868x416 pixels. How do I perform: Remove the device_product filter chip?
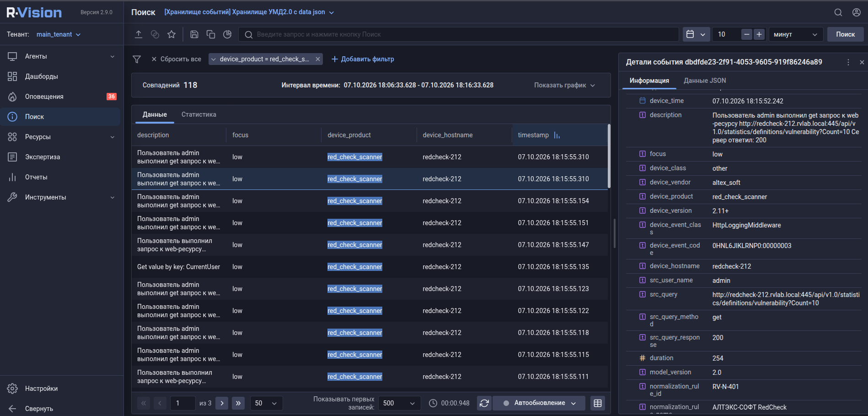coord(318,59)
